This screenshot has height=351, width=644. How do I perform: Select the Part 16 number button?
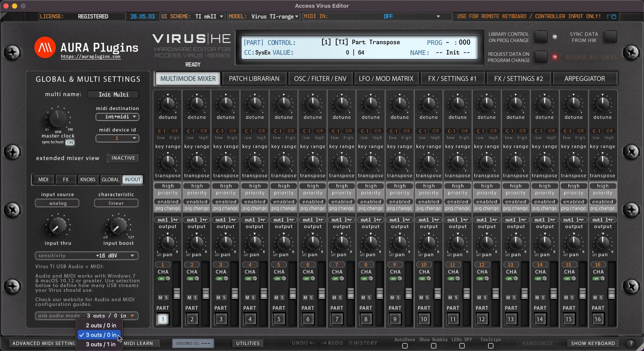click(x=598, y=319)
